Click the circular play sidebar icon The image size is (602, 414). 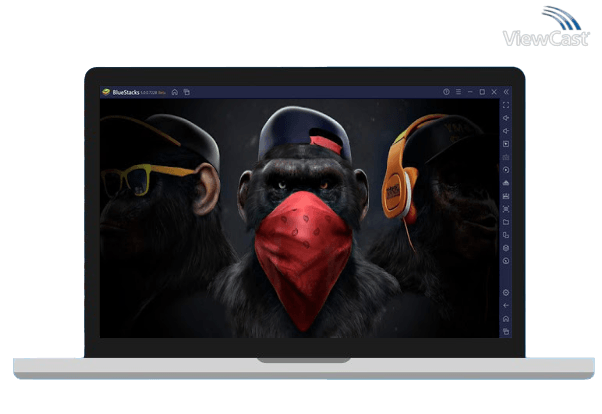click(506, 170)
